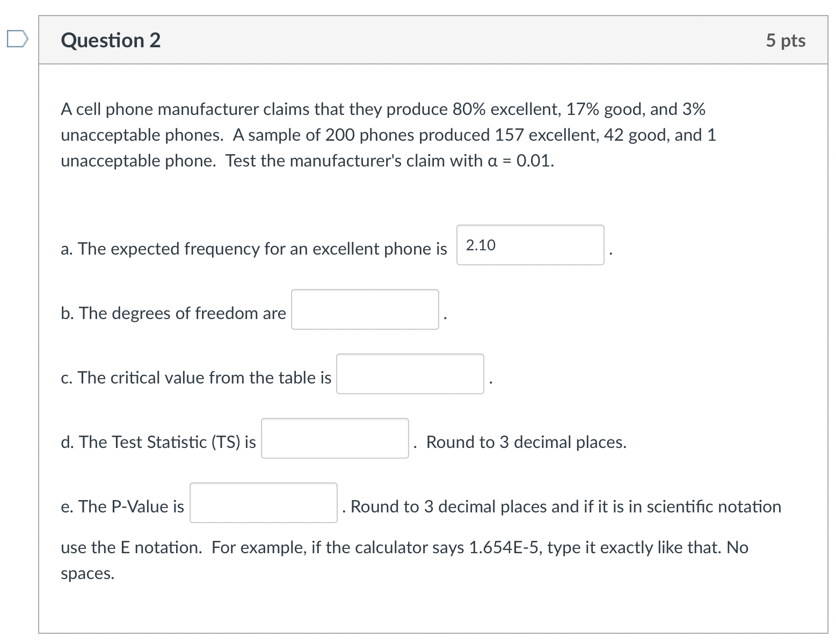Screen dimensions: 836x644
Task: Activate the P-Value input box
Action: [263, 503]
